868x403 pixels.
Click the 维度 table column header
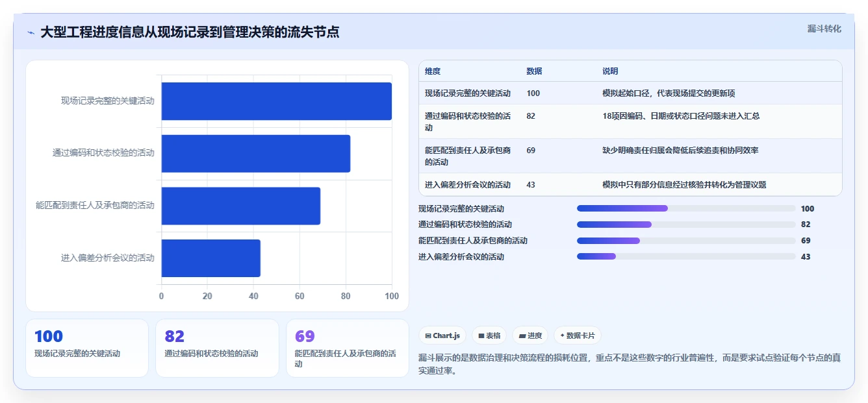(433, 71)
